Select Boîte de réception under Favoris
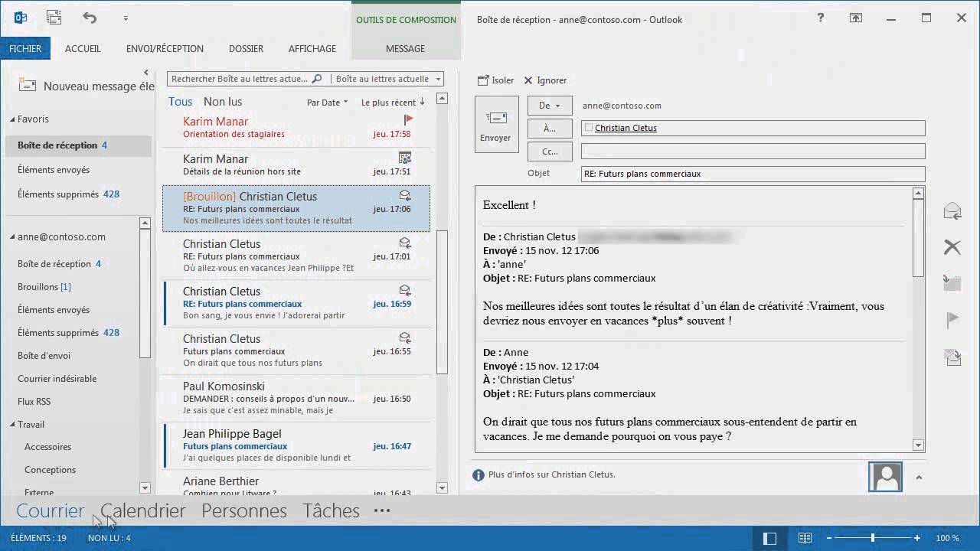The width and height of the screenshot is (980, 551). pos(79,145)
